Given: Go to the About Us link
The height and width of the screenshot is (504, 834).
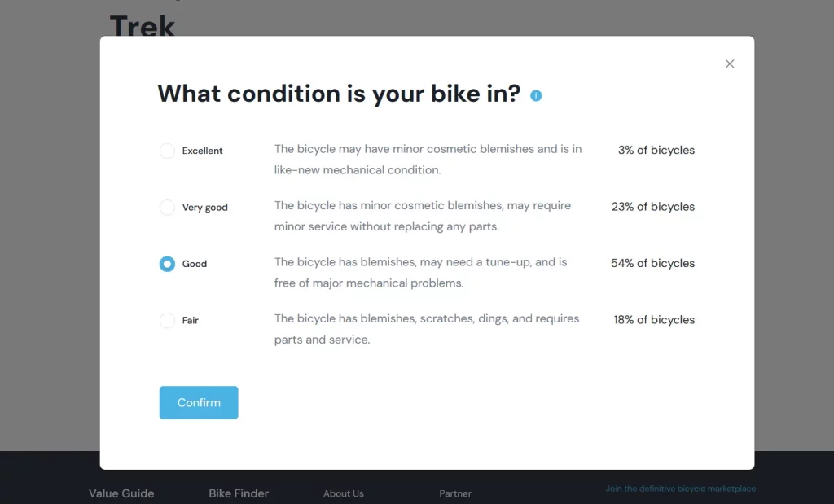Looking at the screenshot, I should (x=344, y=493).
